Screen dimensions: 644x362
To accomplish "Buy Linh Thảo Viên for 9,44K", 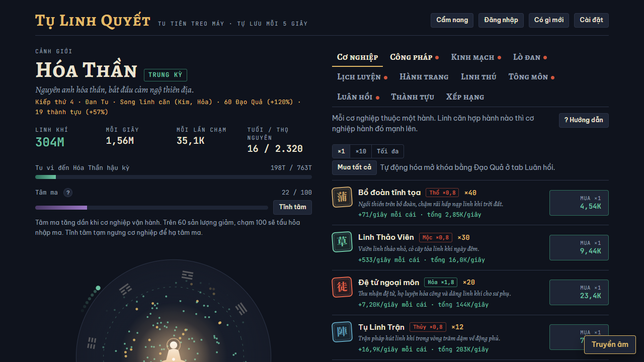I will (579, 247).
